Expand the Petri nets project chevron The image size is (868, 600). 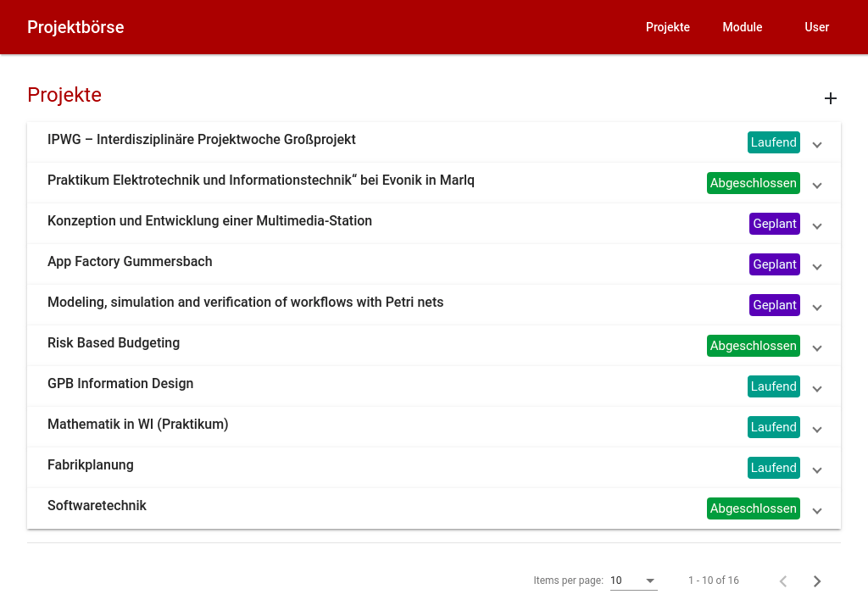click(x=817, y=307)
